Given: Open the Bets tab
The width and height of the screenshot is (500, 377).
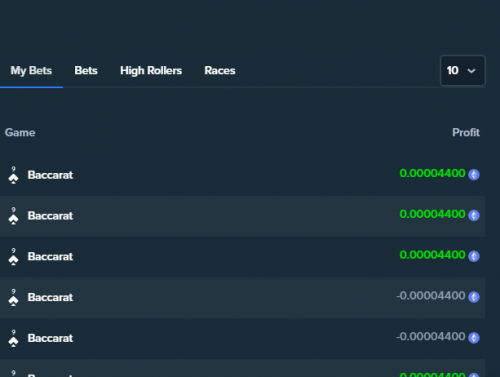Looking at the screenshot, I should coord(86,70).
